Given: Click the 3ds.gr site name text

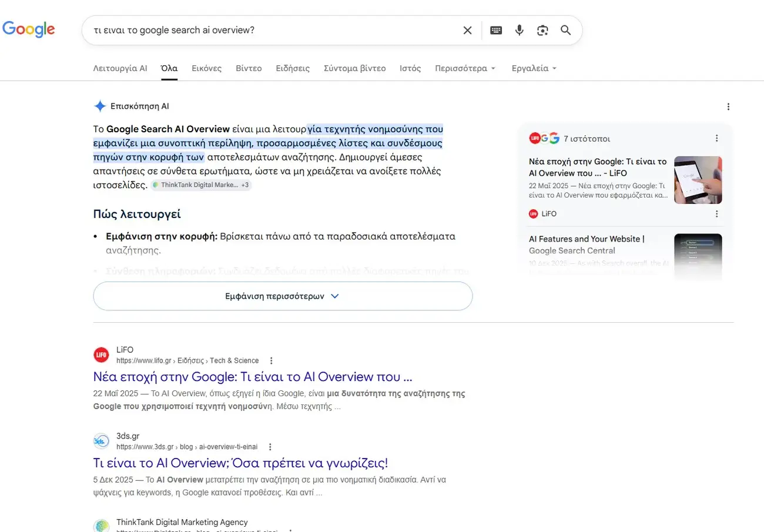Looking at the screenshot, I should [x=128, y=436].
